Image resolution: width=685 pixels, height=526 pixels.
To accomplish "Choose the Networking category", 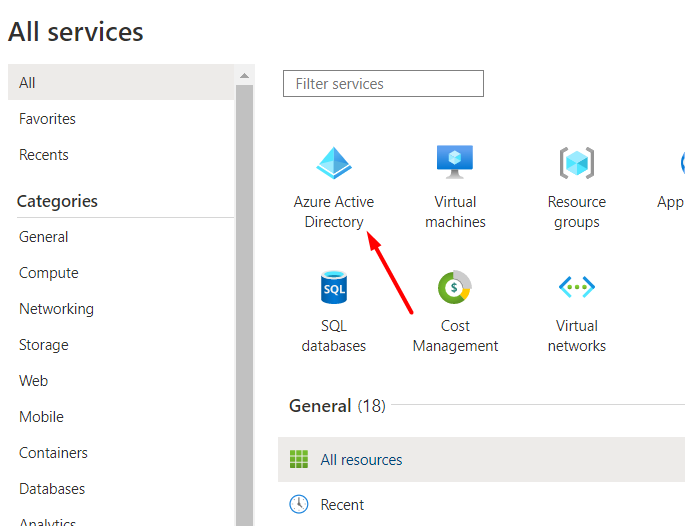I will [x=56, y=309].
